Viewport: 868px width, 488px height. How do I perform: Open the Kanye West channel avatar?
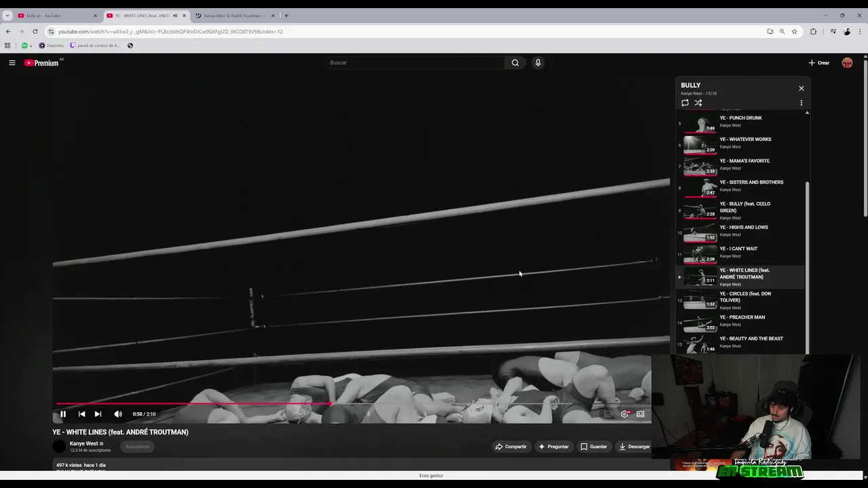[60, 446]
